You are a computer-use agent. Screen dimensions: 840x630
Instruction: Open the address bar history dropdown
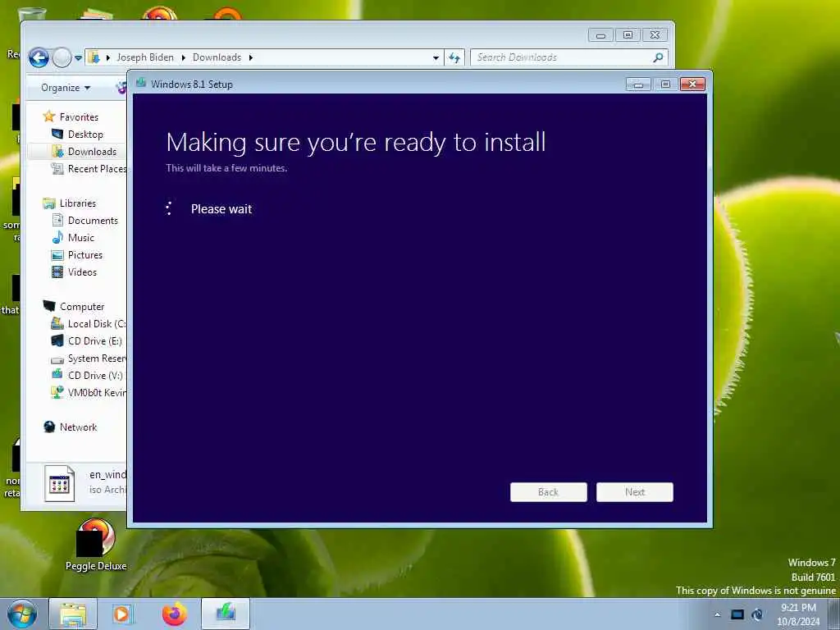pyautogui.click(x=436, y=57)
